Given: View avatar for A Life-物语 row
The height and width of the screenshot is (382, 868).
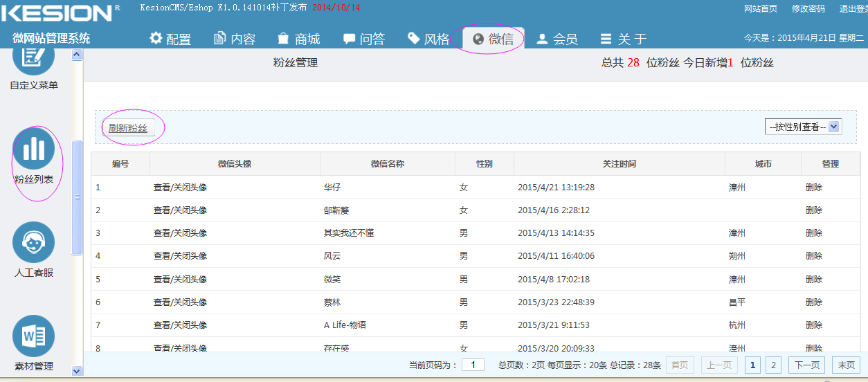Looking at the screenshot, I should click(x=180, y=325).
